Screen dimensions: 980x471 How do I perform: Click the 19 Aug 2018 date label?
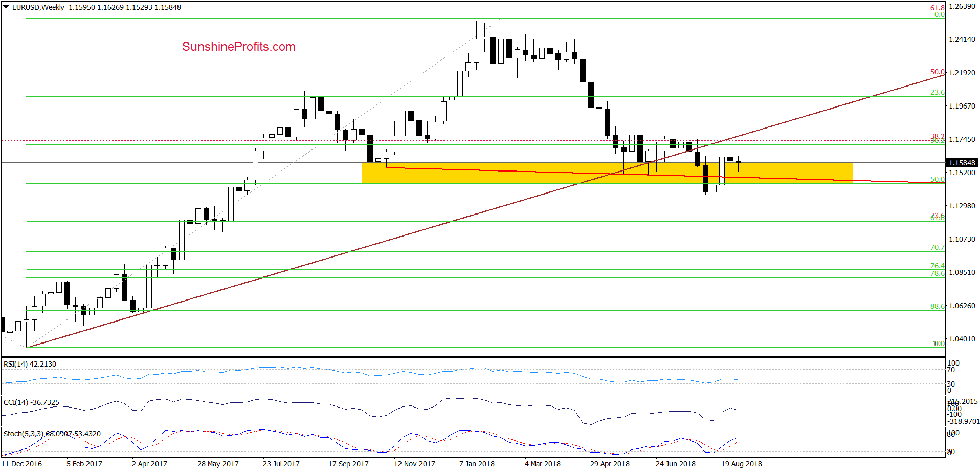click(x=742, y=464)
